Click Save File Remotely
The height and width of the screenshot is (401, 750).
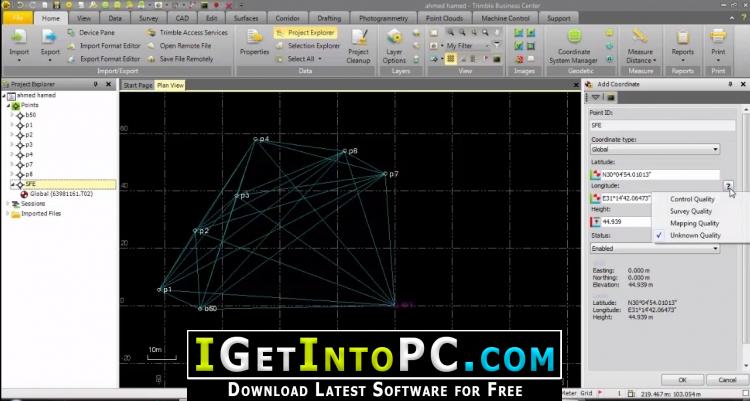click(179, 59)
